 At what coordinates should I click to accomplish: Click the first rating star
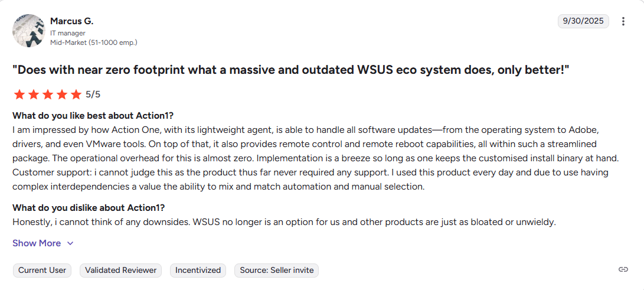pyautogui.click(x=19, y=94)
